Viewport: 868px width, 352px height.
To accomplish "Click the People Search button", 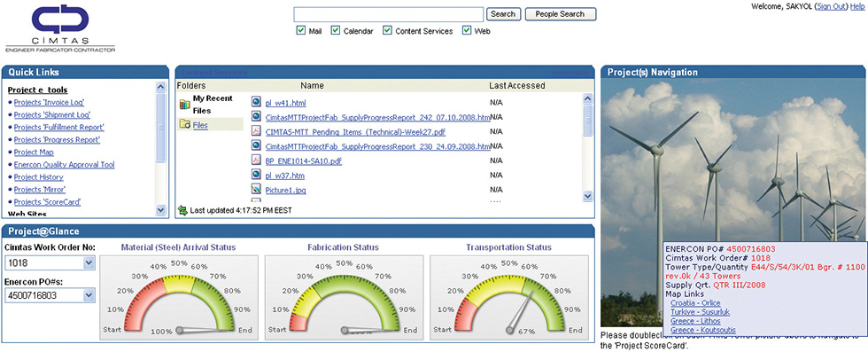I will pos(560,14).
